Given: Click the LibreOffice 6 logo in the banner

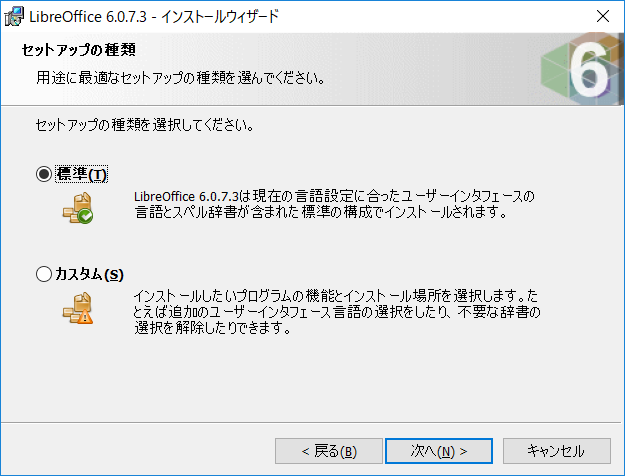Looking at the screenshot, I should 581,69.
